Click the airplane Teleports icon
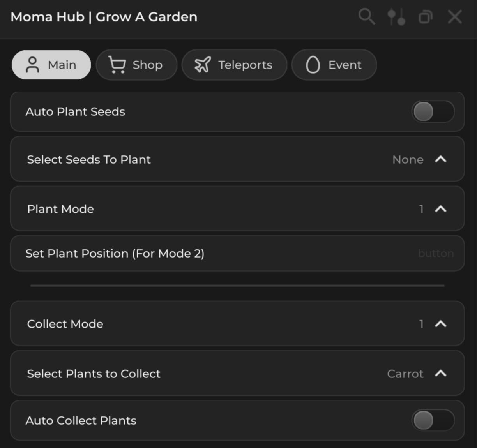The image size is (477, 448). coord(203,65)
